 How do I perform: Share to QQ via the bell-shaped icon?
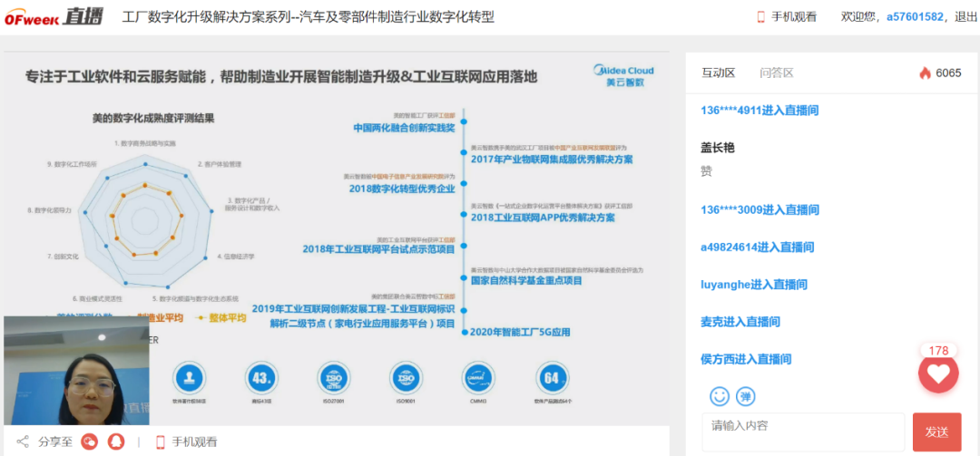point(116,441)
